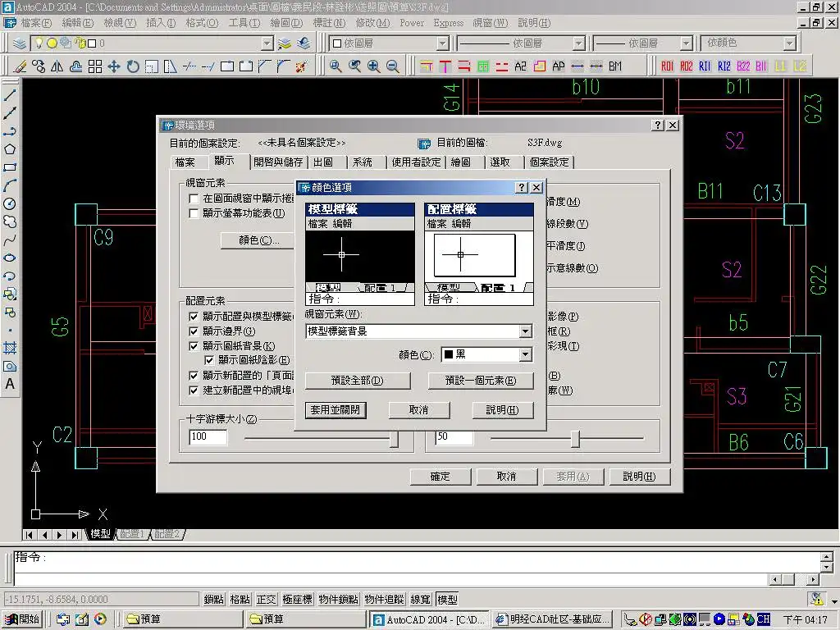Screen dimensions: 840x630
Task: Open the color control dropdown showing 依圖層
Action: click(x=442, y=43)
